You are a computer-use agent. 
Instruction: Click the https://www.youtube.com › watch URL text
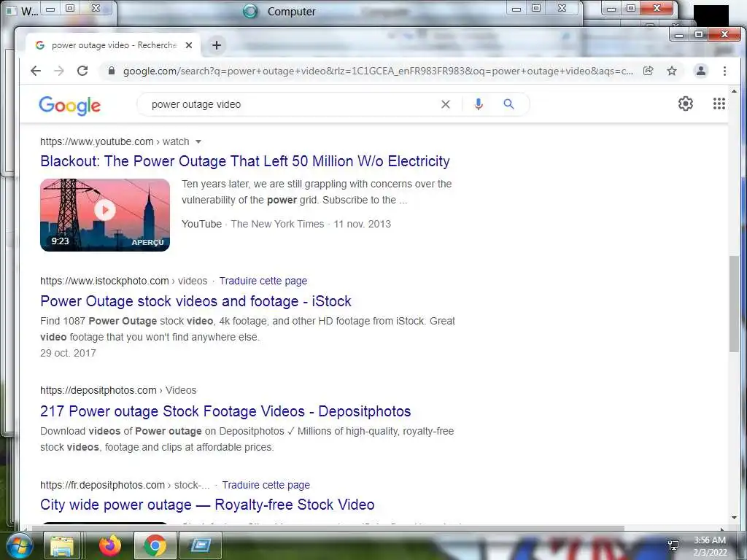pos(115,142)
